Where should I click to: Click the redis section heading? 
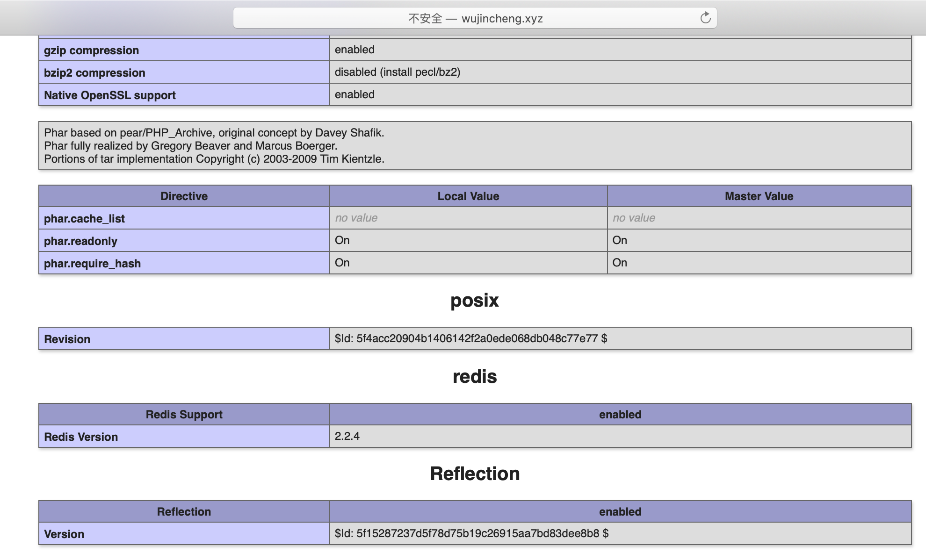(474, 377)
